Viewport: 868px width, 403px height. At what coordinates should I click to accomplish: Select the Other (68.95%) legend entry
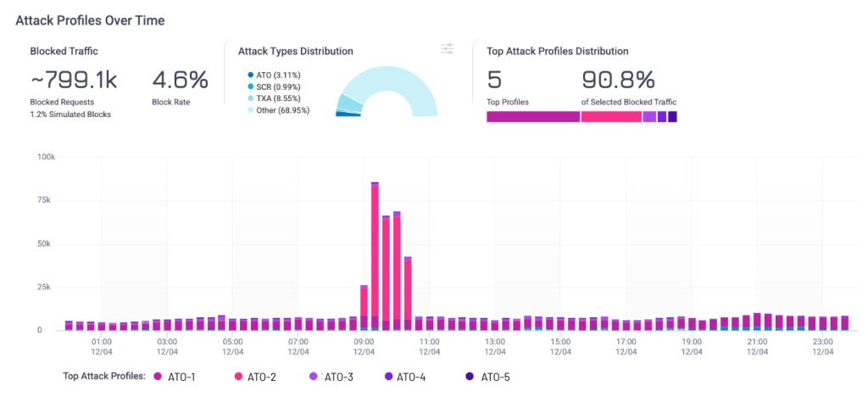click(281, 110)
